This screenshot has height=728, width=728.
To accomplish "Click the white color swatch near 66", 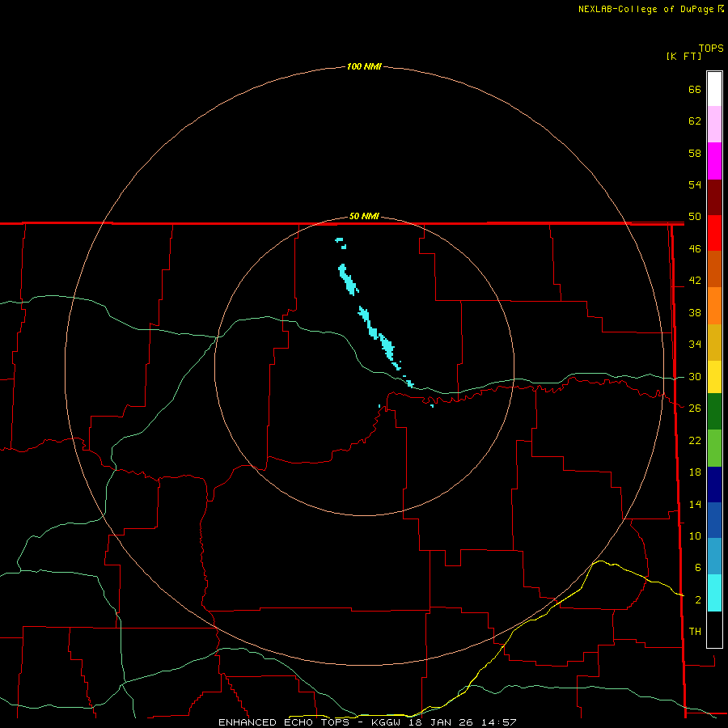I will tap(714, 89).
